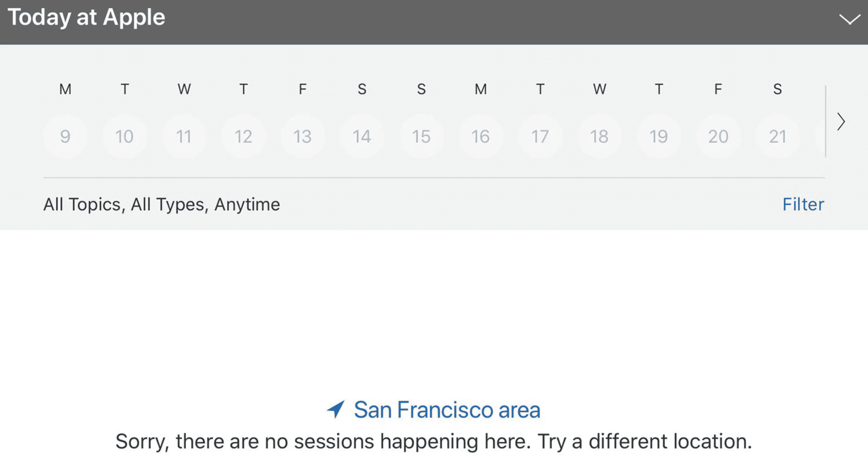Collapse the Today at Apple header chevron
868x461 pixels.
849,19
